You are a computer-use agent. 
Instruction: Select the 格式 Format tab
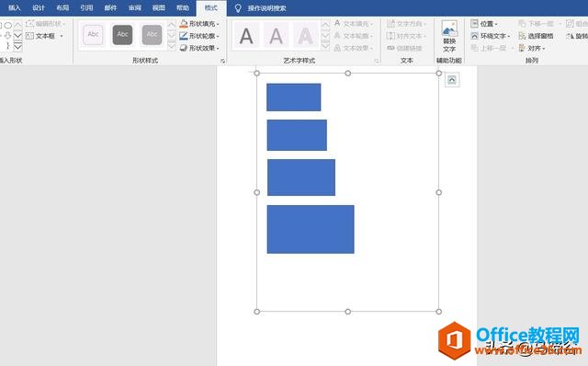pos(211,8)
